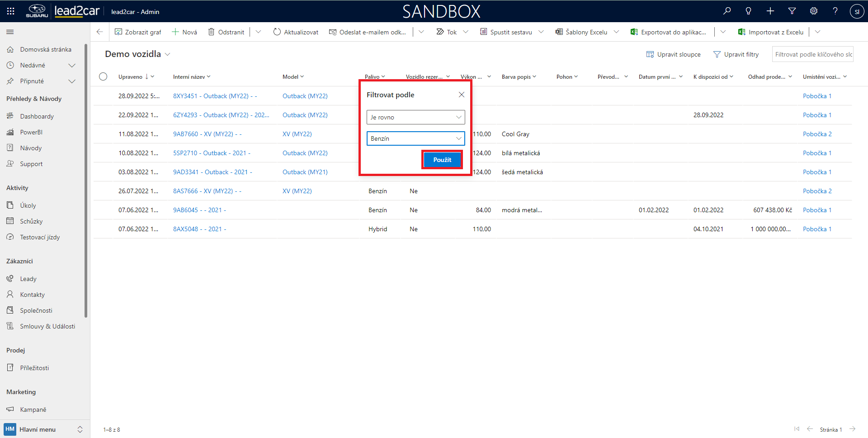The height and width of the screenshot is (438, 868).
Task: Open Dashboardy in the sidebar
Action: 37,116
